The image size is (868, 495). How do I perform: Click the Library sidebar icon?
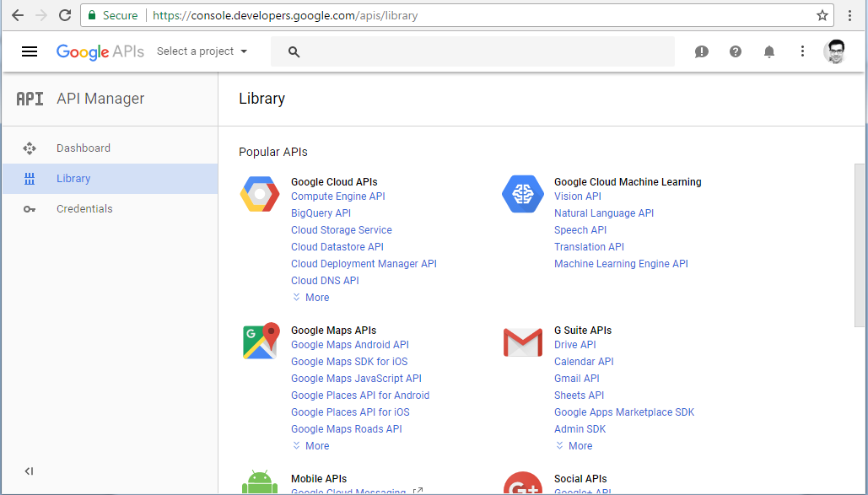(x=30, y=179)
